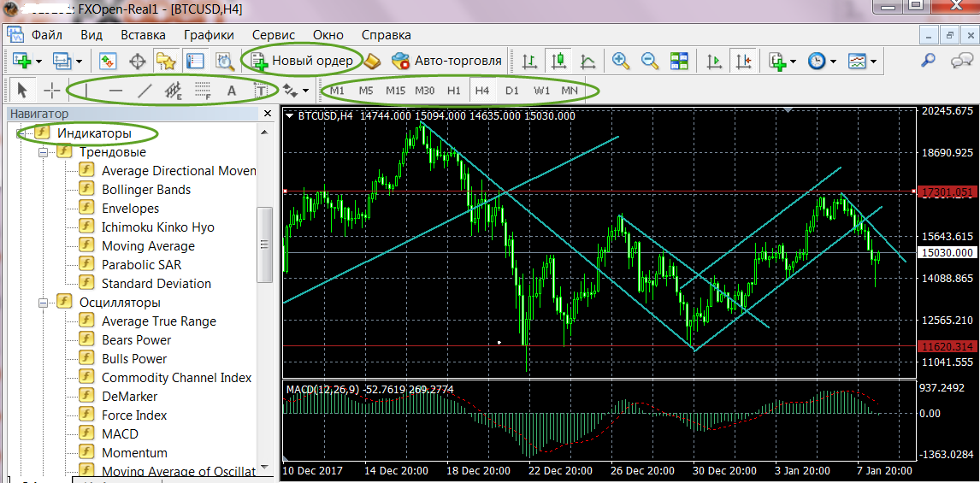Switch to the MN timeframe
Image resolution: width=980 pixels, height=483 pixels.
[569, 91]
